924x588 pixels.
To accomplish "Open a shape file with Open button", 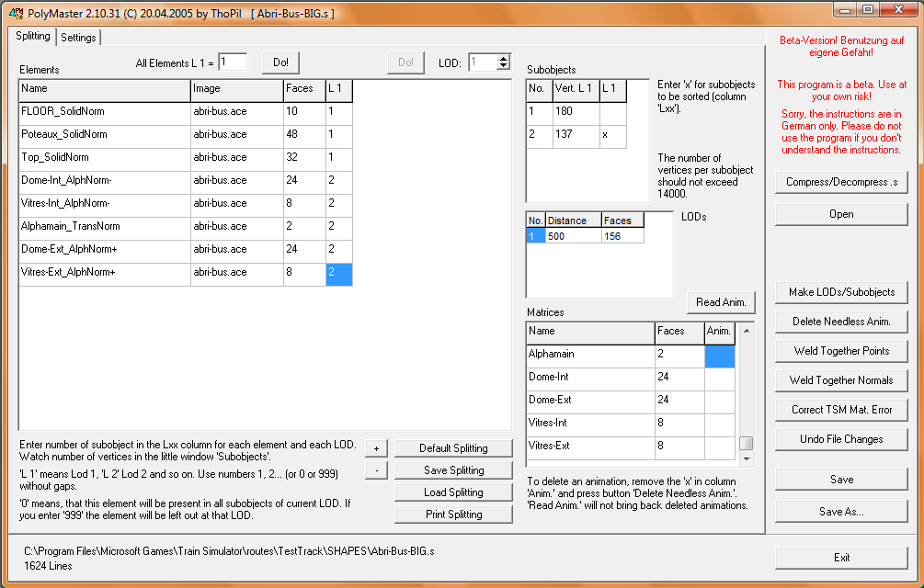I will tap(841, 214).
